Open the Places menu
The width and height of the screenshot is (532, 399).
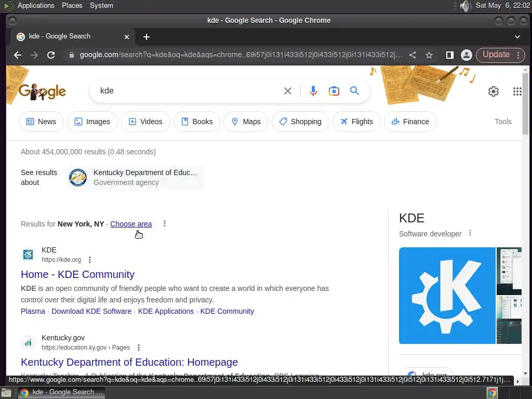coord(72,6)
